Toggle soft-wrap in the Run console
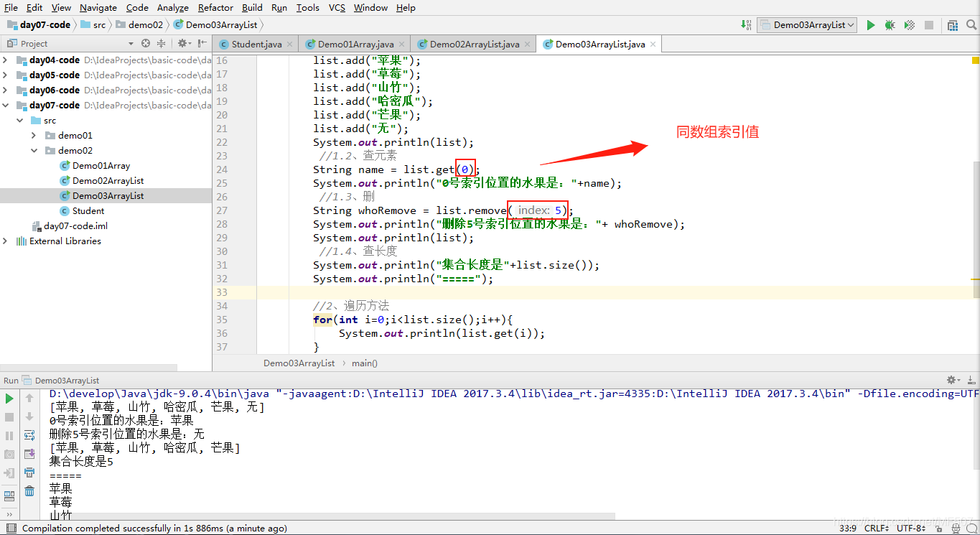The width and height of the screenshot is (980, 535). point(29,435)
